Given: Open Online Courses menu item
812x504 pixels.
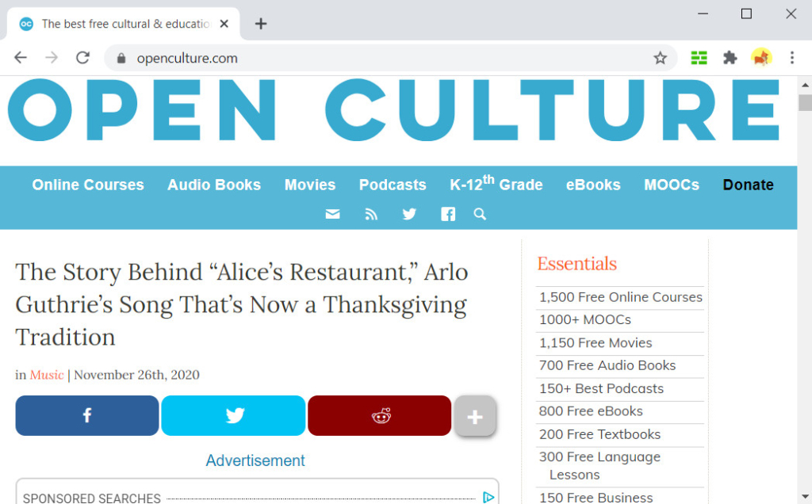Looking at the screenshot, I should point(88,185).
